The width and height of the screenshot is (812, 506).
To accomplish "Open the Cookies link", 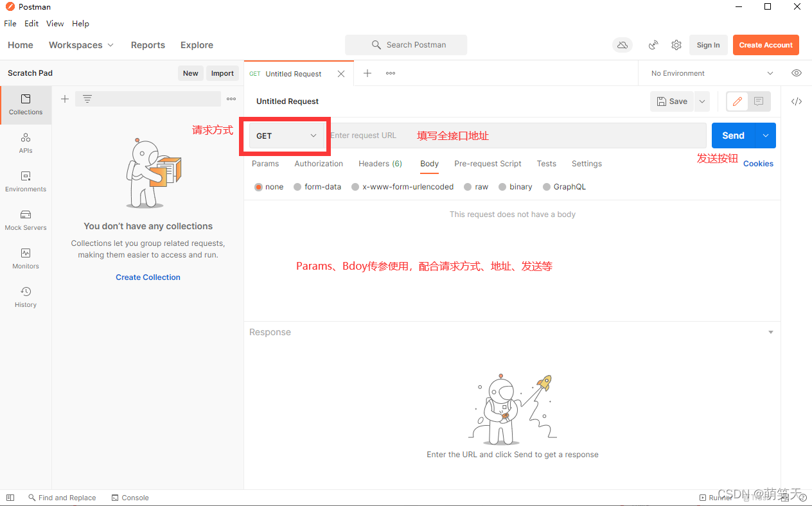I will click(758, 164).
